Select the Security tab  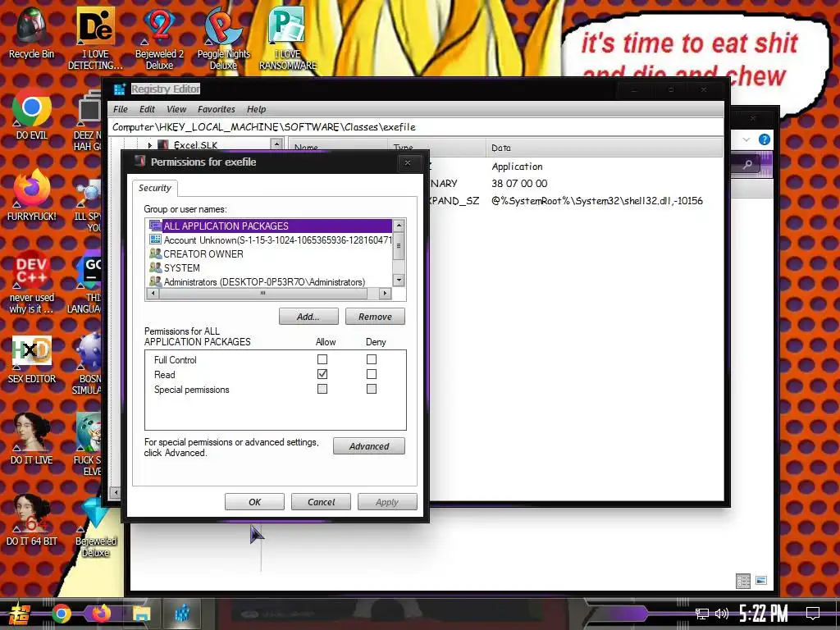155,188
